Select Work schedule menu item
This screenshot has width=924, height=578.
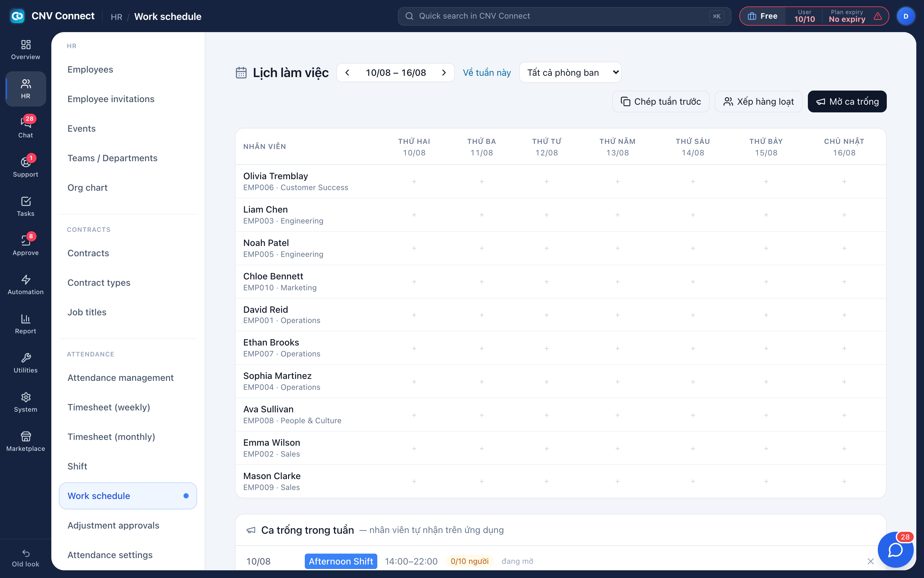coord(128,496)
